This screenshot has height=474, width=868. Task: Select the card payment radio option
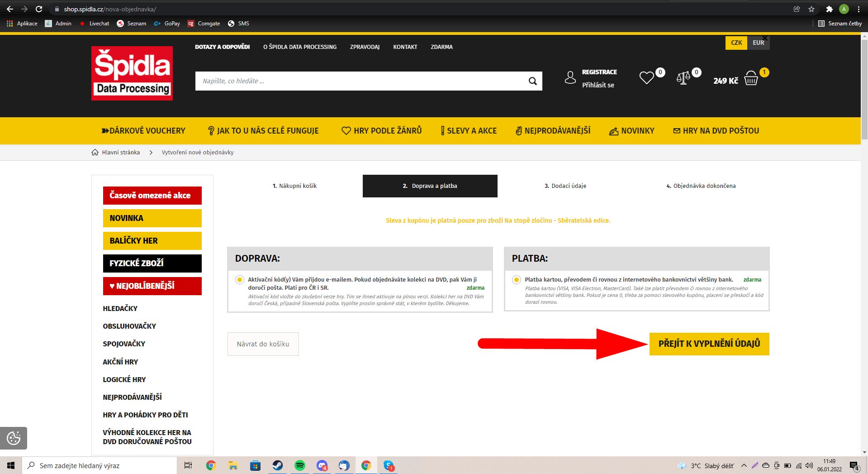pyautogui.click(x=517, y=280)
